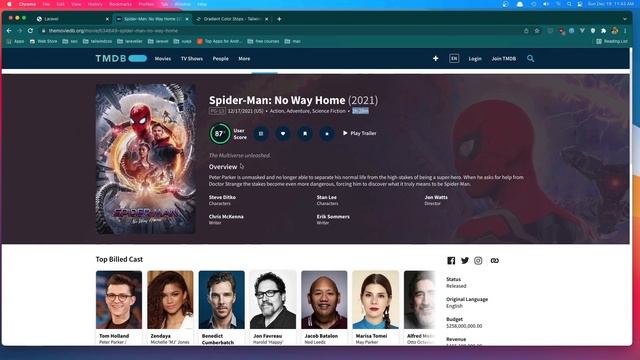Click the Action genre link
The width and height of the screenshot is (640, 360).
tap(277, 111)
